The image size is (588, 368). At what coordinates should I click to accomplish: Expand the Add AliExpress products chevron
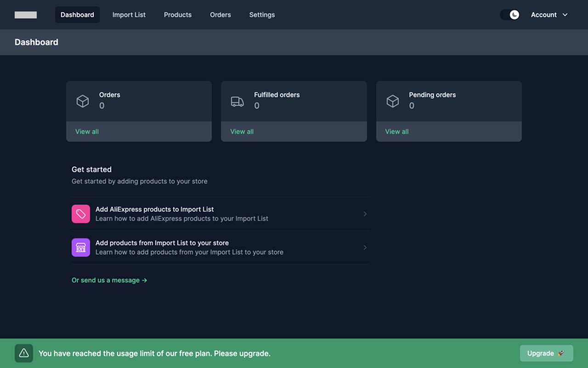click(365, 214)
